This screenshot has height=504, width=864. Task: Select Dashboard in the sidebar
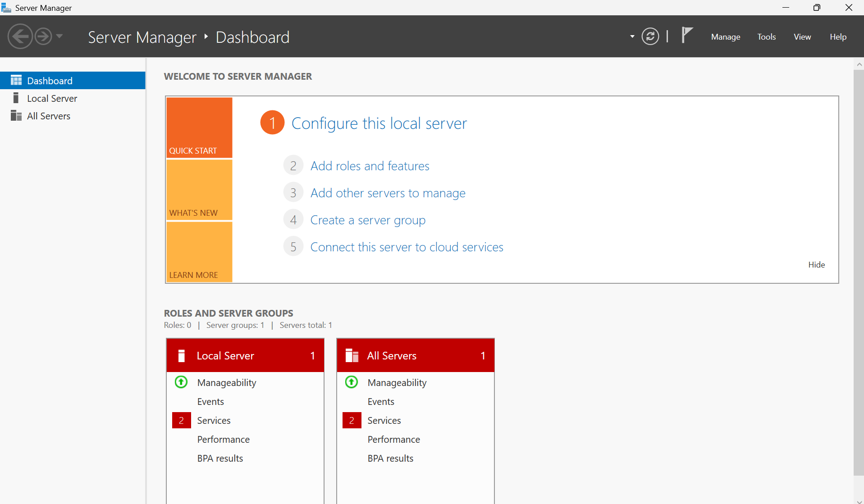click(73, 81)
